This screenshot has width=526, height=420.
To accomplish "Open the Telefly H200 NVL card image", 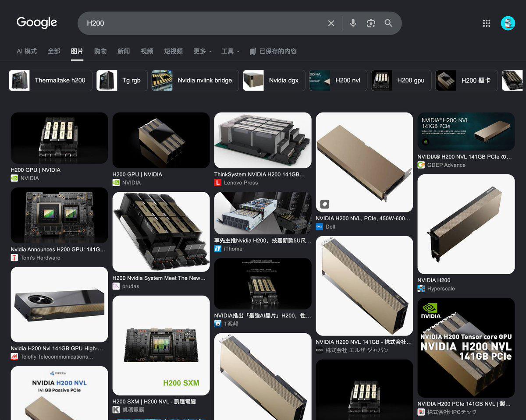I will tap(59, 304).
